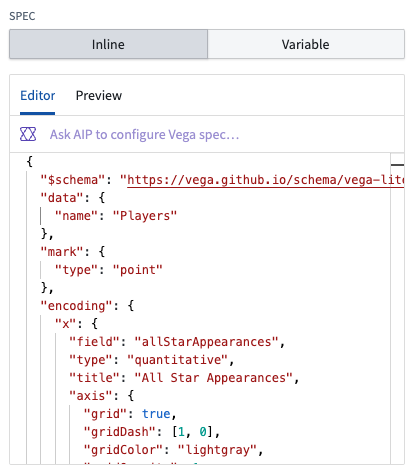This screenshot has height=472, width=412.
Task: Place cursor on the "point" mark type value
Action: pos(137,270)
